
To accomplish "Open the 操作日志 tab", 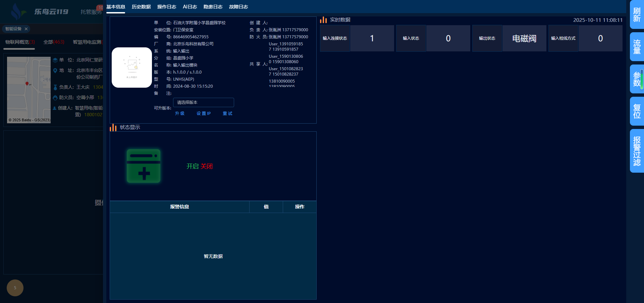I will tap(167, 7).
